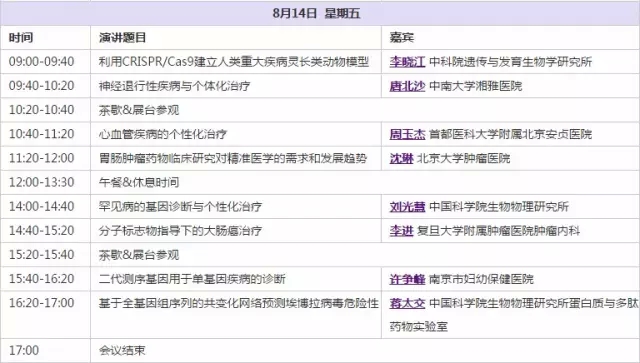This screenshot has height=363, width=640.
Task: Click the 罕见病的基因诊断与个性化治疗 title
Action: [180, 207]
